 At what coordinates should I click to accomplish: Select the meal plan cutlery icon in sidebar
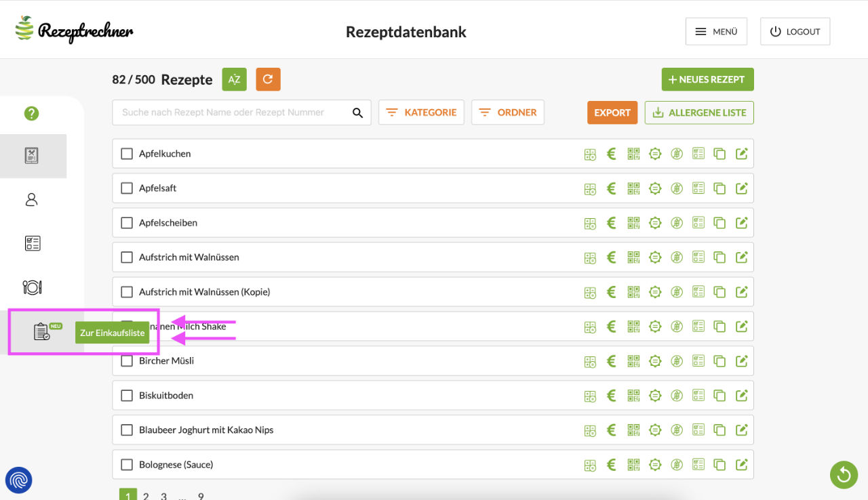31,287
